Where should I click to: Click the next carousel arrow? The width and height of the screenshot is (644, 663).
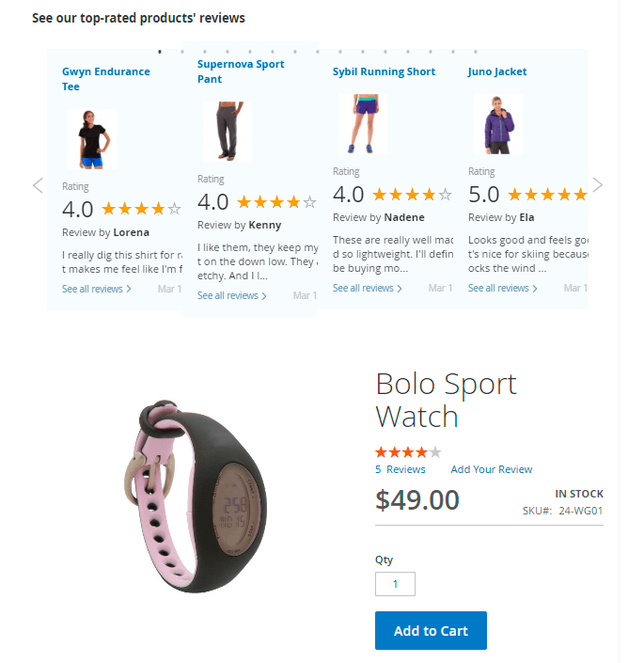point(597,184)
